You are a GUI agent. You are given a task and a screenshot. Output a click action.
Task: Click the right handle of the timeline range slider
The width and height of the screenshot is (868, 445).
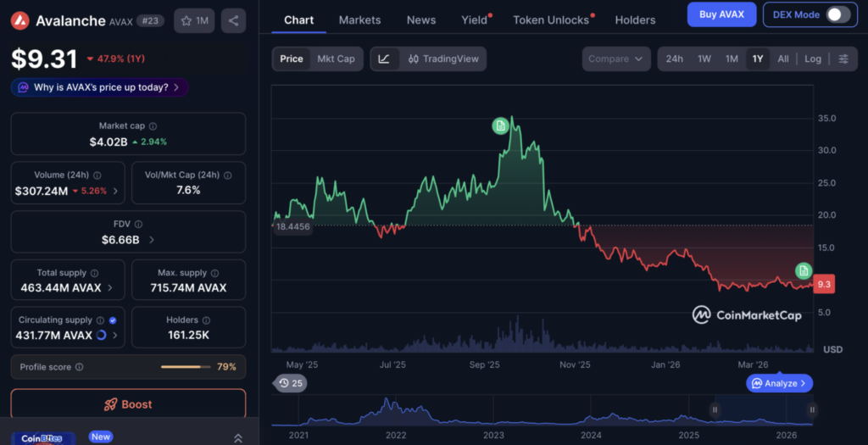coord(811,409)
